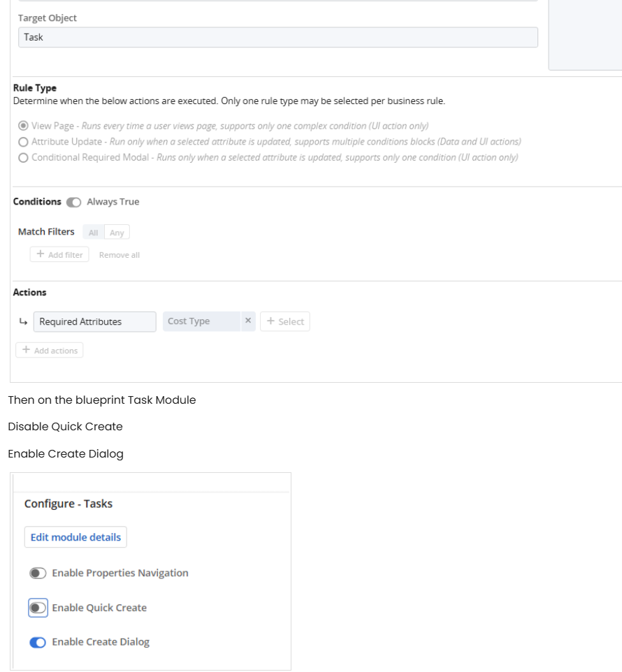The width and height of the screenshot is (622, 672).
Task: Turn off the Enable Create Dialog switch
Action: pos(38,642)
